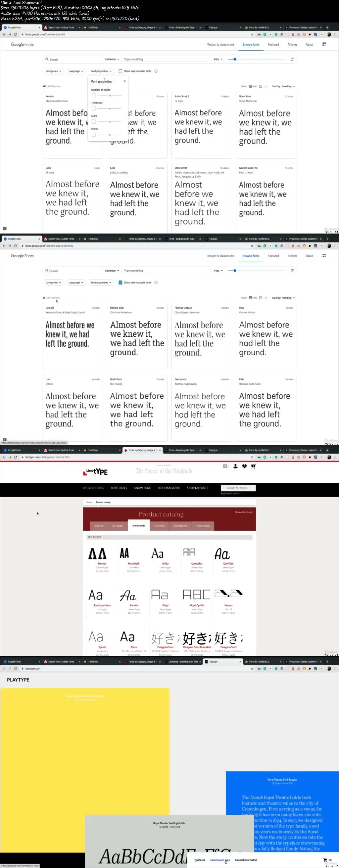Second frame: click the Google Fonts logo

[22, 256]
